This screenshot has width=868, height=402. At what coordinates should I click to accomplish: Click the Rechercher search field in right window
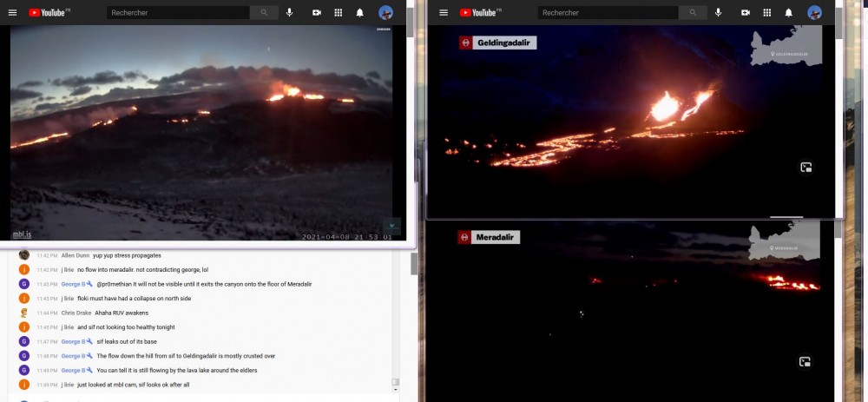[x=608, y=13]
